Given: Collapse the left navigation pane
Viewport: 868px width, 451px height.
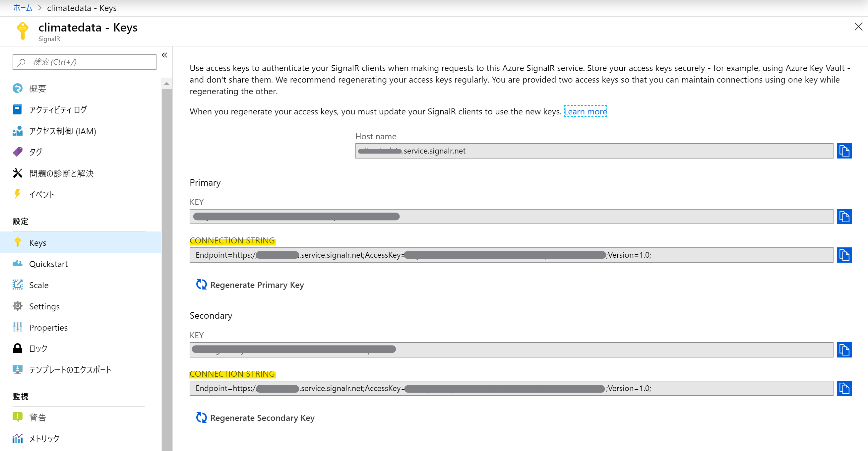Looking at the screenshot, I should point(164,55).
